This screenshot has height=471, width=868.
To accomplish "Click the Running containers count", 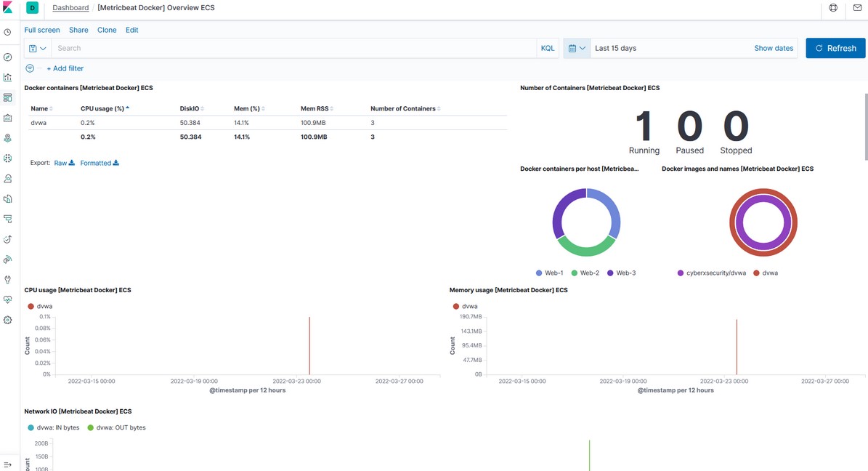I will pyautogui.click(x=644, y=126).
